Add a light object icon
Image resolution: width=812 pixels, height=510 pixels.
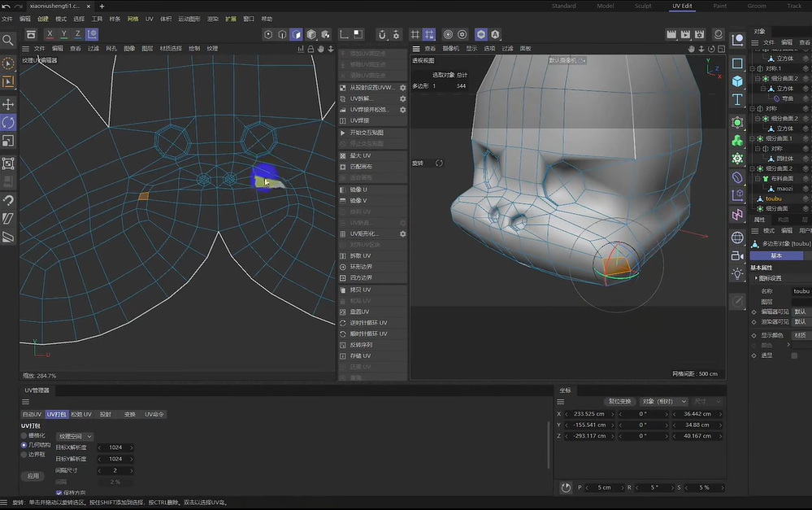pyautogui.click(x=737, y=273)
